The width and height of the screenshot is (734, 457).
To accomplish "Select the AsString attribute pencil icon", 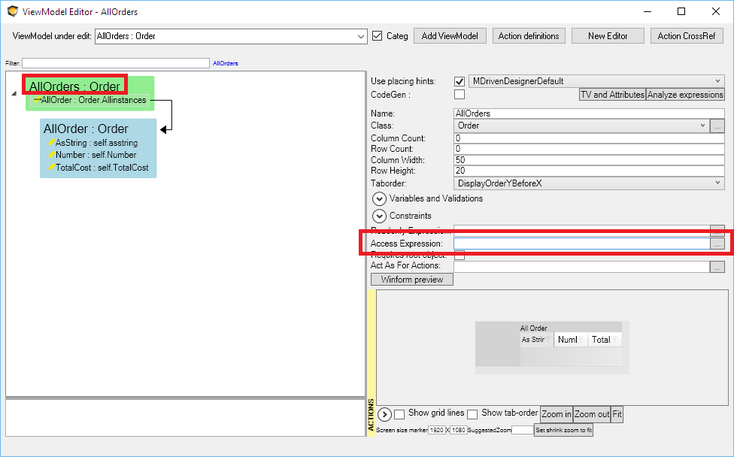I will 51,144.
